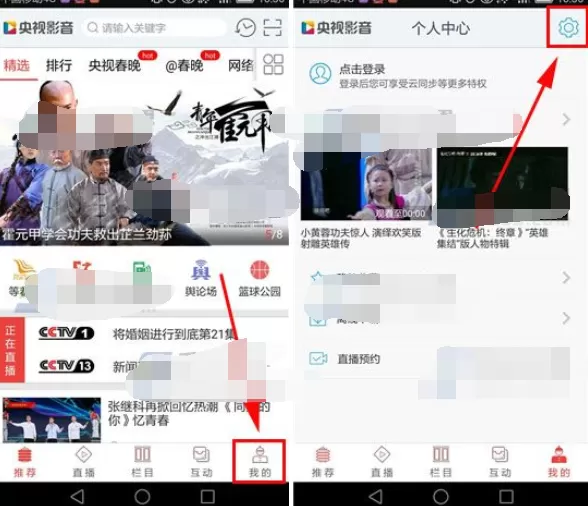This screenshot has height=506, width=588.
Task: Tap 直播 in left screen bottom bar
Action: pos(84,462)
